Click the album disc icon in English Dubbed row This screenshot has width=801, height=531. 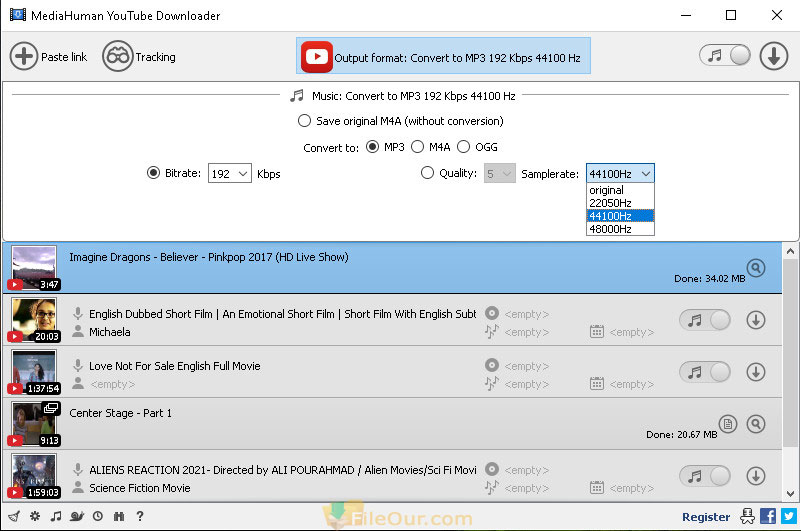(x=491, y=313)
